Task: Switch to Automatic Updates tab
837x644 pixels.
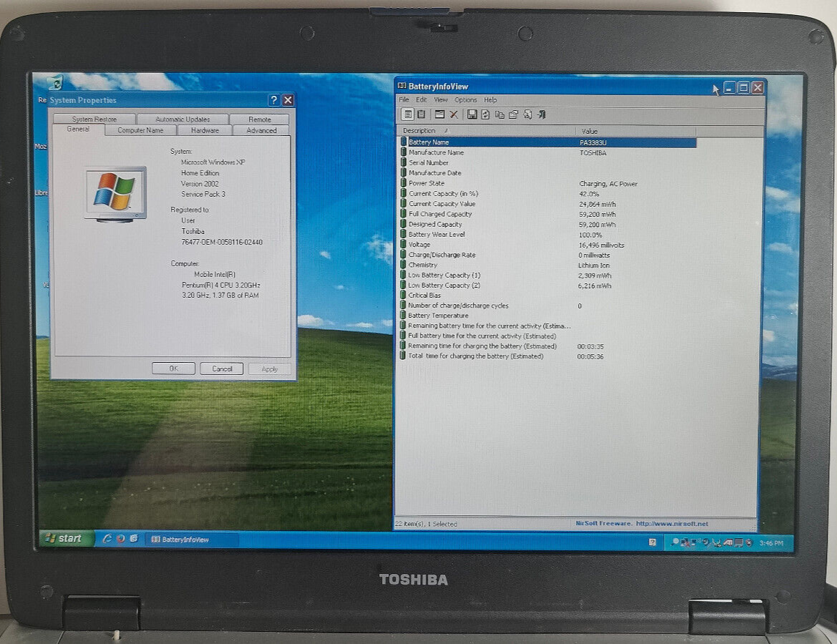Action: pos(182,119)
